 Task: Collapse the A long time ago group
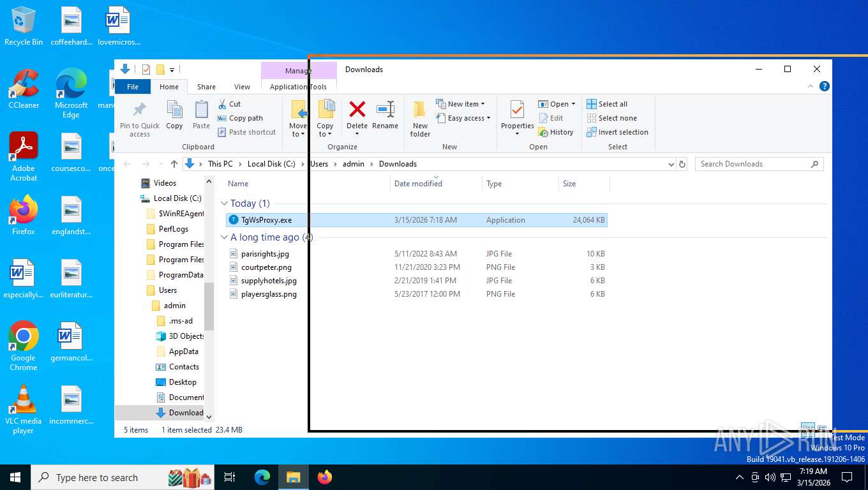tap(224, 237)
